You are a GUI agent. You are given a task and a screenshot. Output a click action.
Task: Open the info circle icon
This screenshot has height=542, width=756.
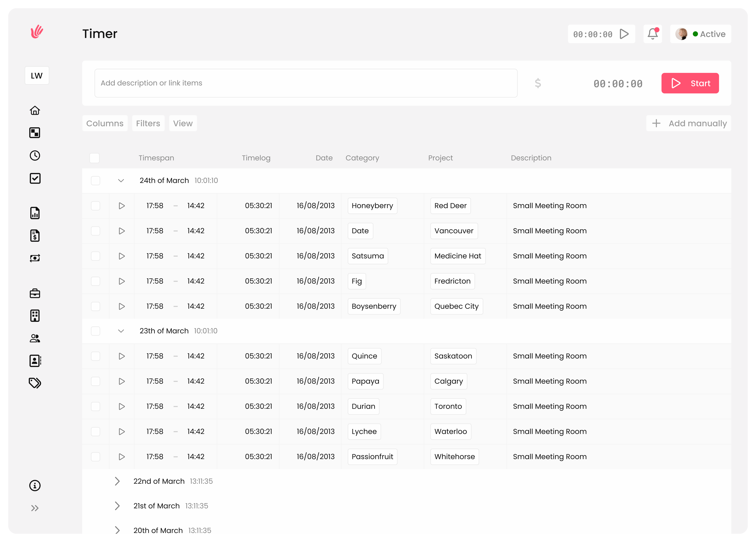coord(35,485)
